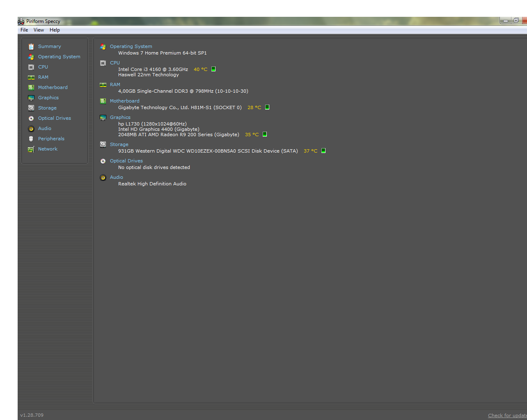The width and height of the screenshot is (527, 420).
Task: Click Windows 7 Home Premium 64-bit SP1 text
Action: (x=163, y=53)
